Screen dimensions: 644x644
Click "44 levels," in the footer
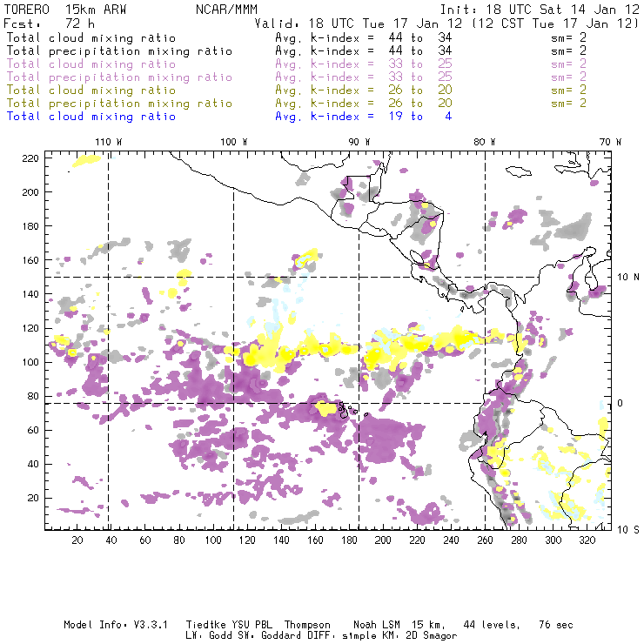click(x=492, y=625)
